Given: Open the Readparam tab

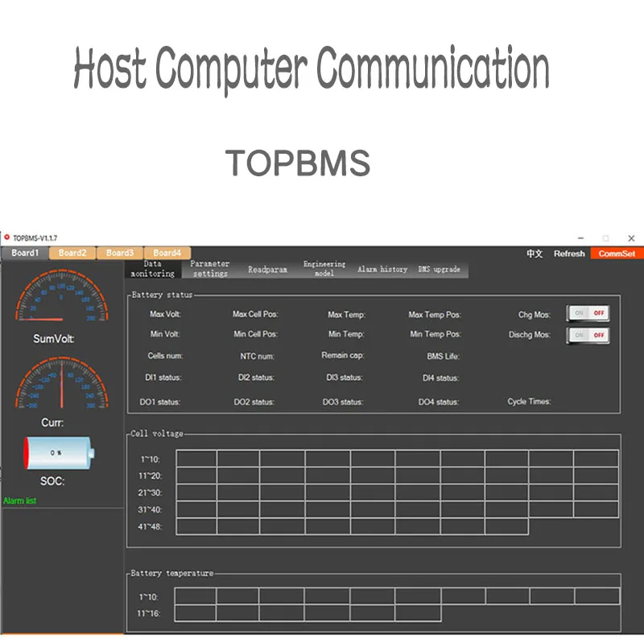Looking at the screenshot, I should pos(267,270).
